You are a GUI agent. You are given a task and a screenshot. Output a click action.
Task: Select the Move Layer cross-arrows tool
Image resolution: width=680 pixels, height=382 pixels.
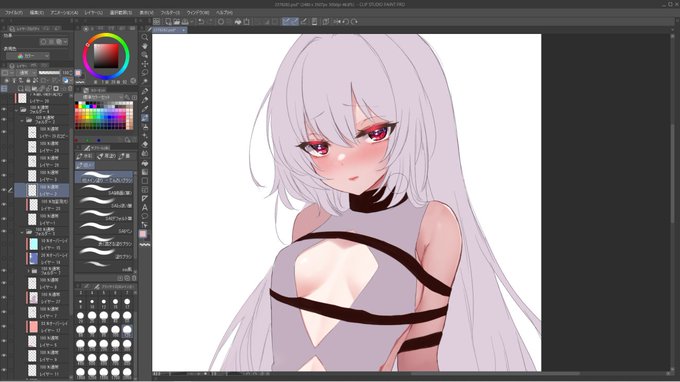click(x=145, y=64)
